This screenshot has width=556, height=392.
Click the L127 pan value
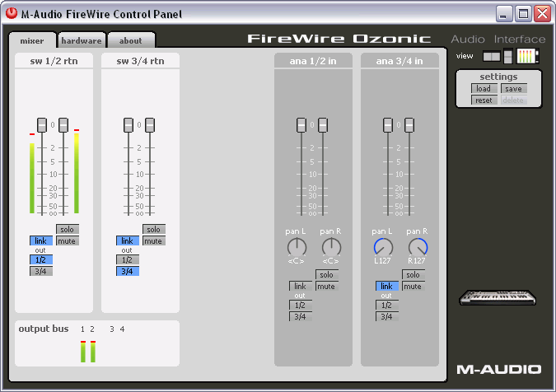coord(382,261)
